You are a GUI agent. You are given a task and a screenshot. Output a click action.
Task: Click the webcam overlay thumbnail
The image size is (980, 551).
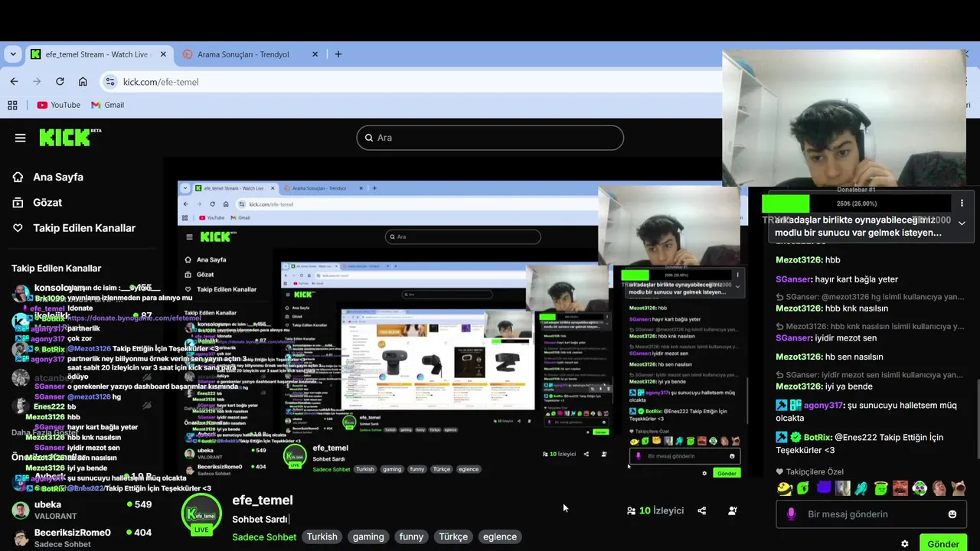(844, 119)
